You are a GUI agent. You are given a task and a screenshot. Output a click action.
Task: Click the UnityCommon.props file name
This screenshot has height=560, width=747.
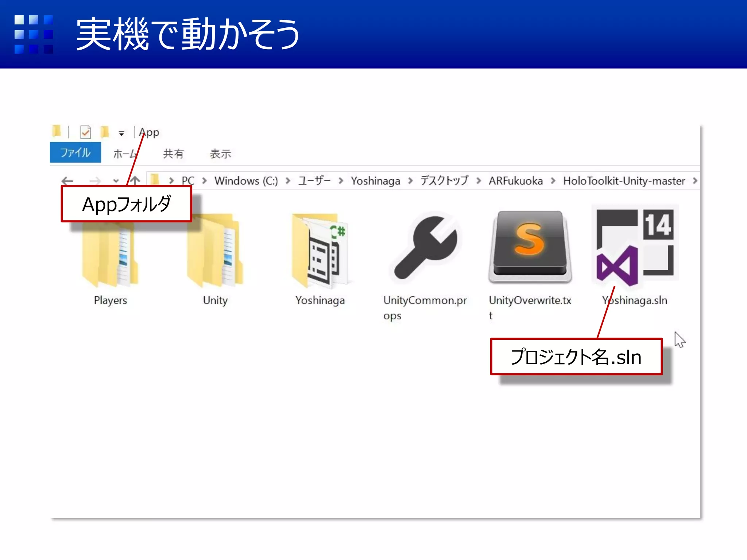tap(425, 308)
